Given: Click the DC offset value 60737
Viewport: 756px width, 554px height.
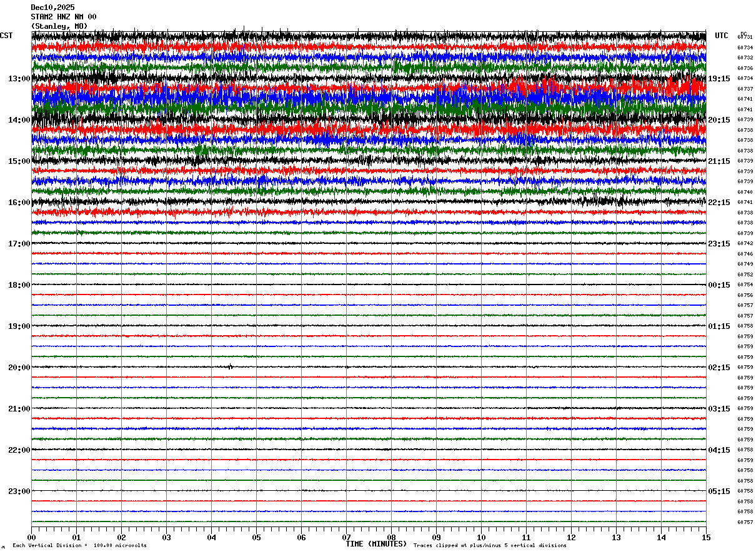Looking at the screenshot, I should click(745, 89).
